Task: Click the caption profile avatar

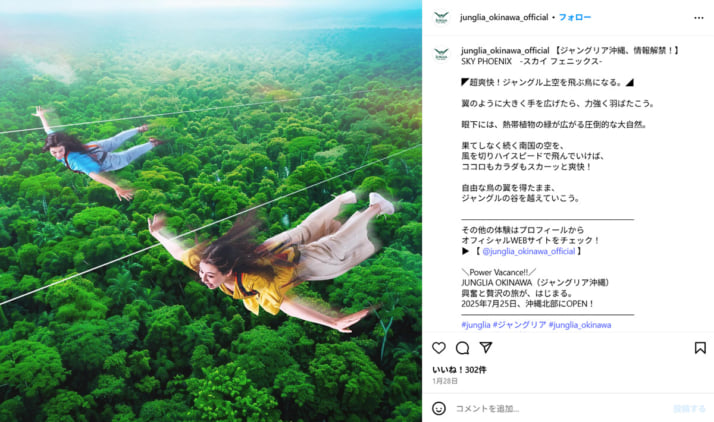Action: click(441, 54)
